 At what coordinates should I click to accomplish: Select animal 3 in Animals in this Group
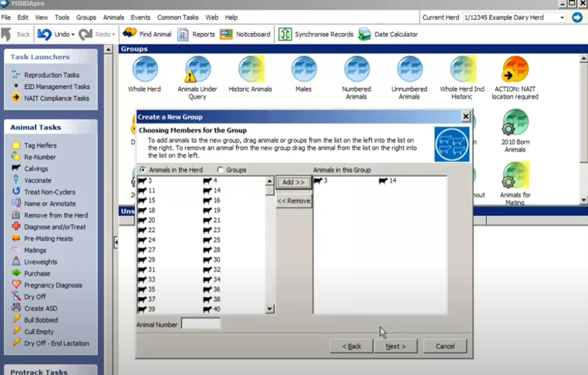pos(321,181)
